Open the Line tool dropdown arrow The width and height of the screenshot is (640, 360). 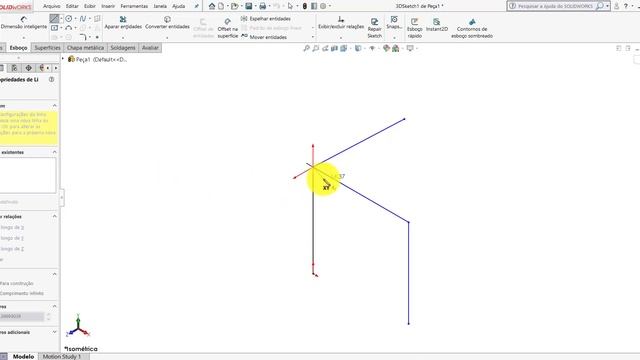coord(61,19)
